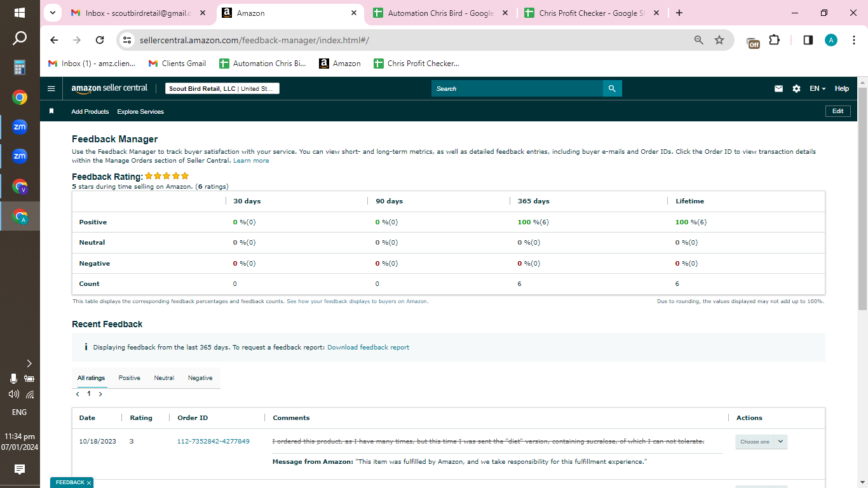868x488 pixels.
Task: Open the Automation Chris Bi... bookmark
Action: click(x=262, y=64)
